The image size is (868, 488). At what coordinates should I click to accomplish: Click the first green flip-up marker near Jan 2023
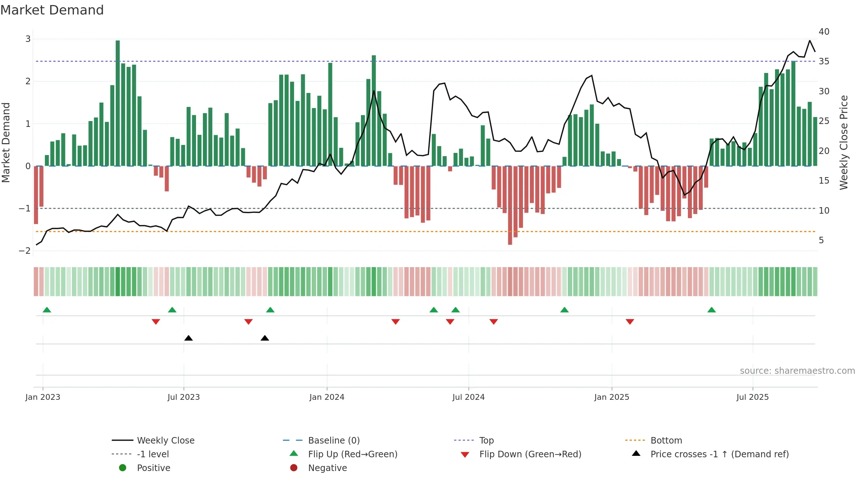click(x=47, y=310)
